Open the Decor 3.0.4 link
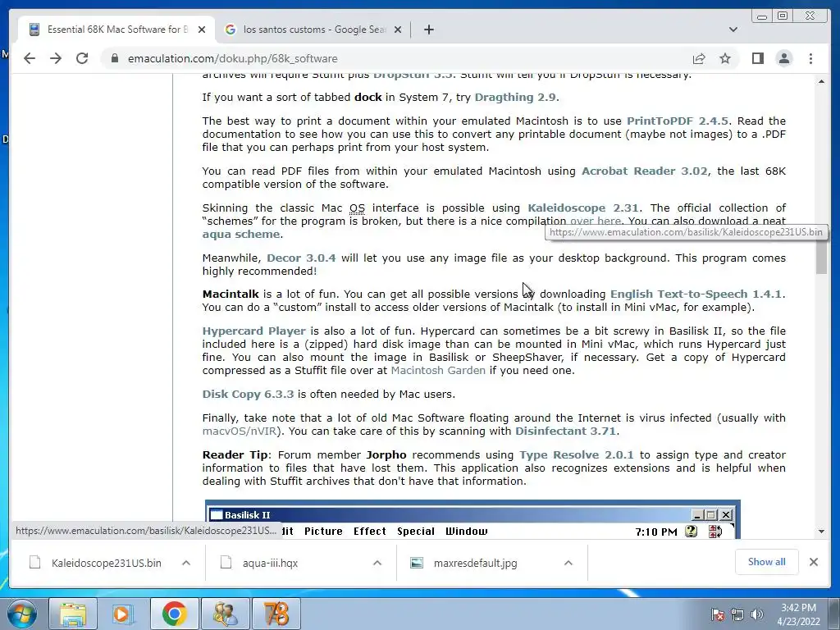Screen dimensions: 840x630 tap(301, 258)
